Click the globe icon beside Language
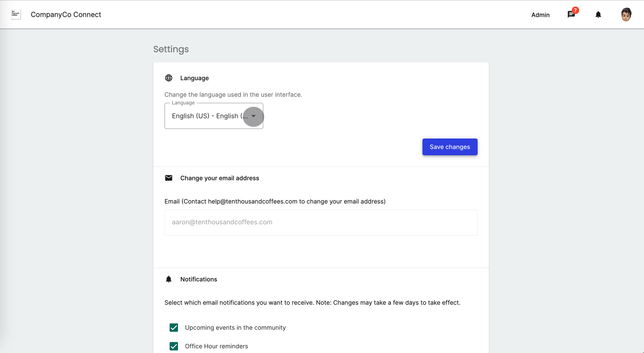Viewport: 644px width, 353px height. click(x=169, y=78)
